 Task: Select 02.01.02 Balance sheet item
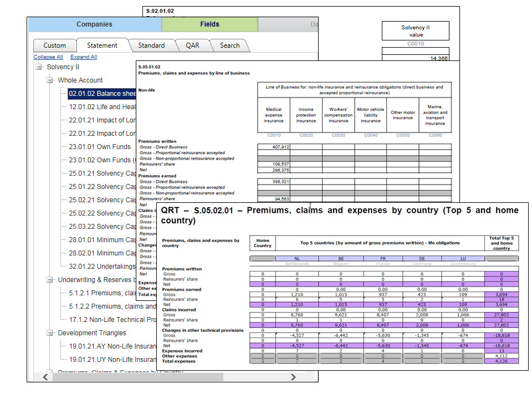point(102,94)
